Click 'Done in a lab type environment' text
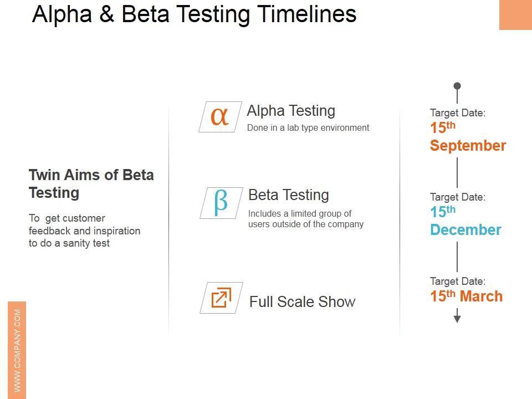This screenshot has width=532, height=399. coord(308,128)
